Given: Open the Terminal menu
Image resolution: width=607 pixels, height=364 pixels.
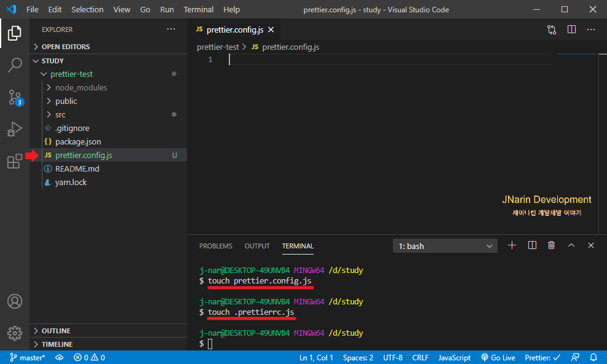Looking at the screenshot, I should [x=199, y=9].
